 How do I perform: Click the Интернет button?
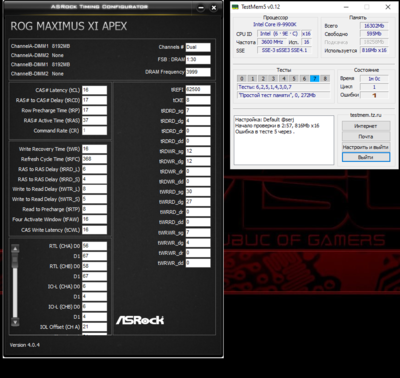366,126
